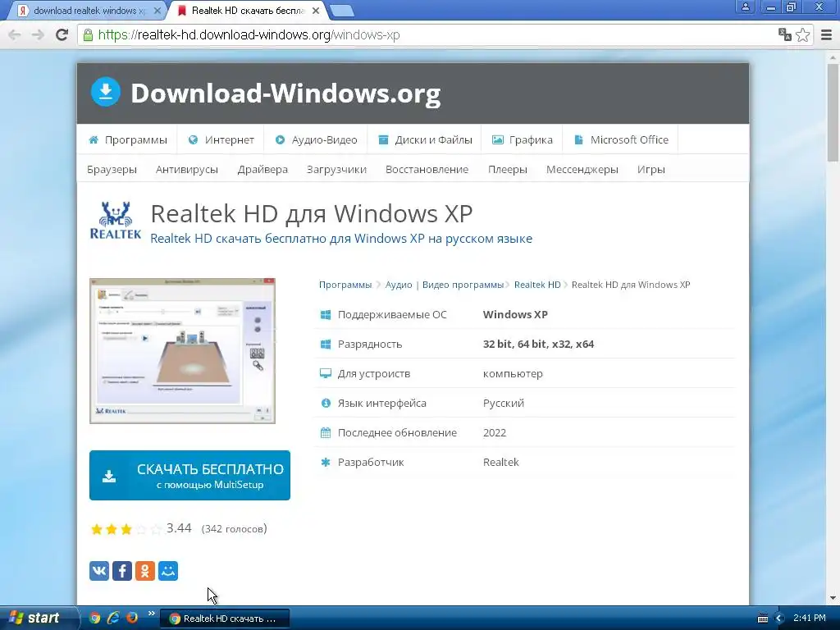
Task: Launch Chrome from quick launch bar
Action: pyautogui.click(x=95, y=618)
